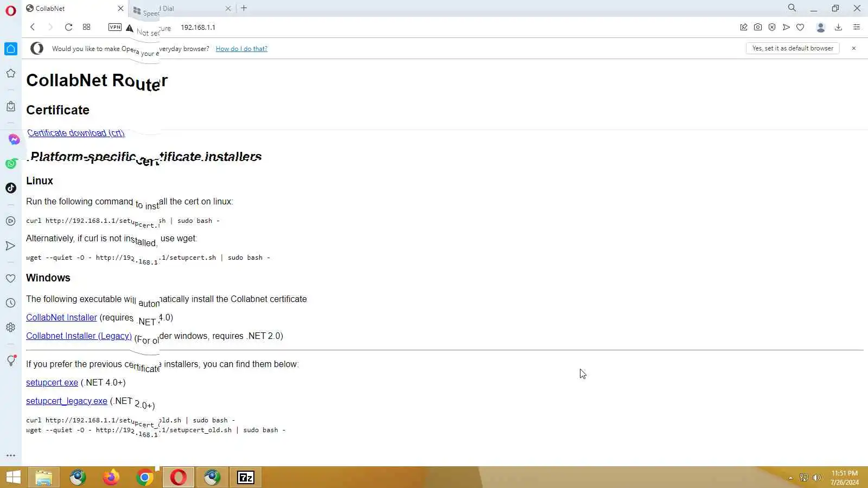Close the CollabNet tab

[120, 9]
